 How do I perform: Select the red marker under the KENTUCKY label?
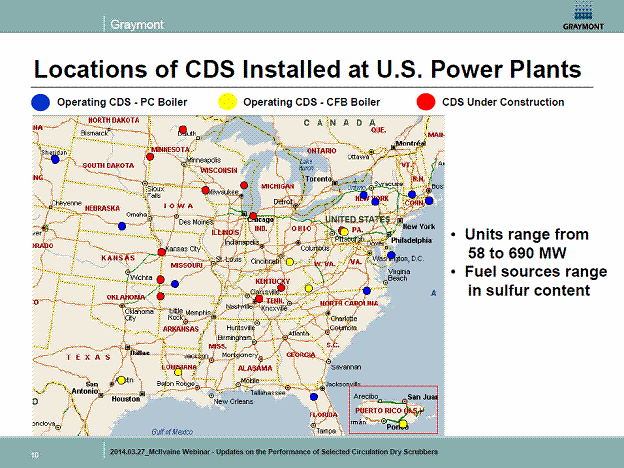(281, 288)
